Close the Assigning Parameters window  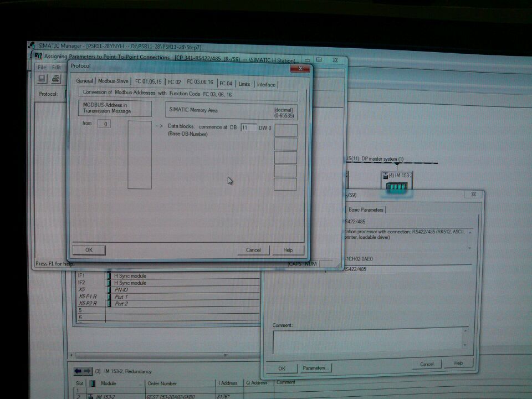tap(335, 60)
